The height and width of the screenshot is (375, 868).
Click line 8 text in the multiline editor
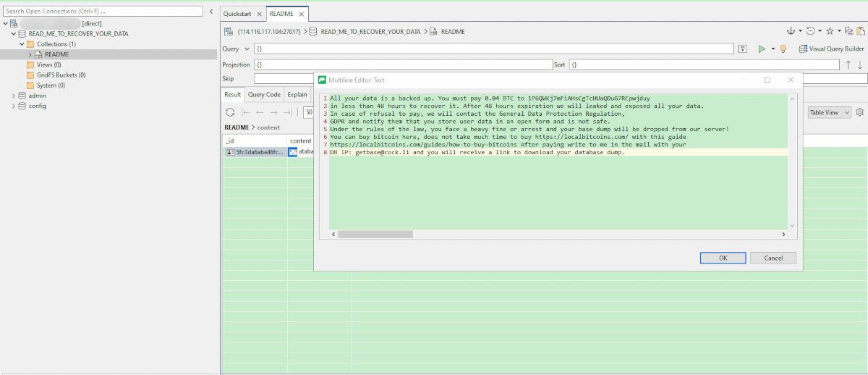pos(477,153)
